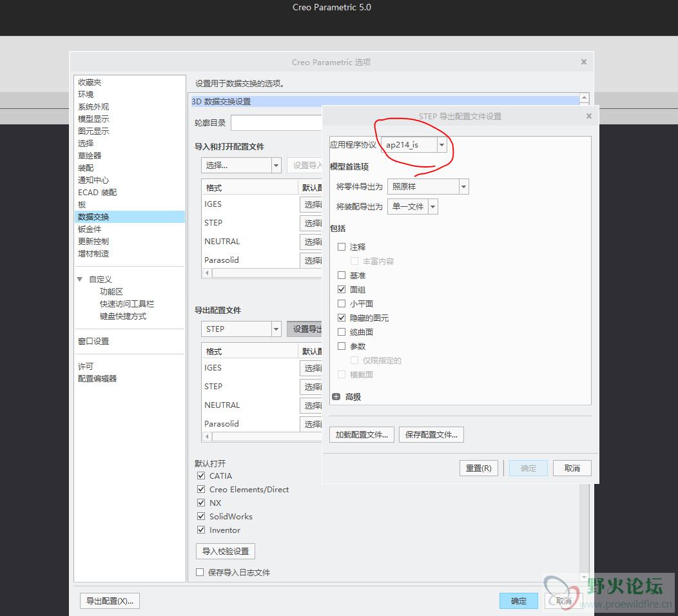Click the 轮廓目录 input field
678x616 pixels.
coord(276,123)
